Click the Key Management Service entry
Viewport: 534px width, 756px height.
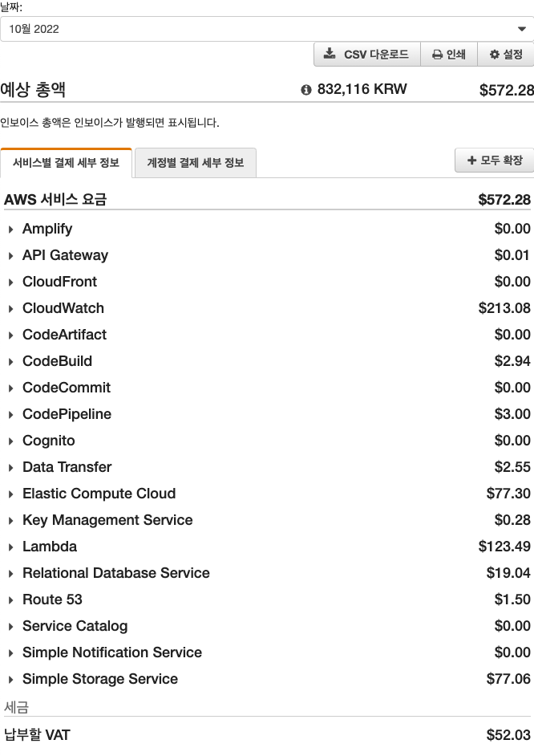pos(107,520)
